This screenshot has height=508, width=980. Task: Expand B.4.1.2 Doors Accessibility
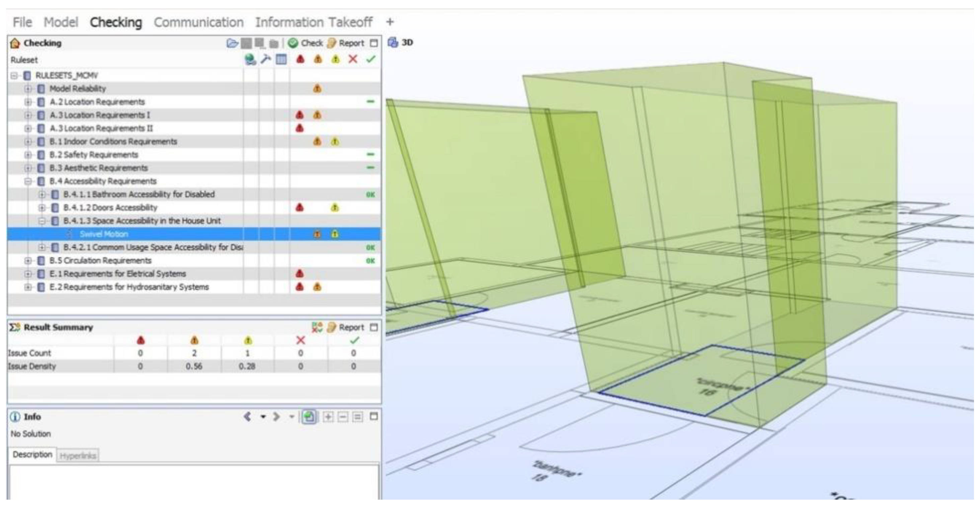(42, 208)
